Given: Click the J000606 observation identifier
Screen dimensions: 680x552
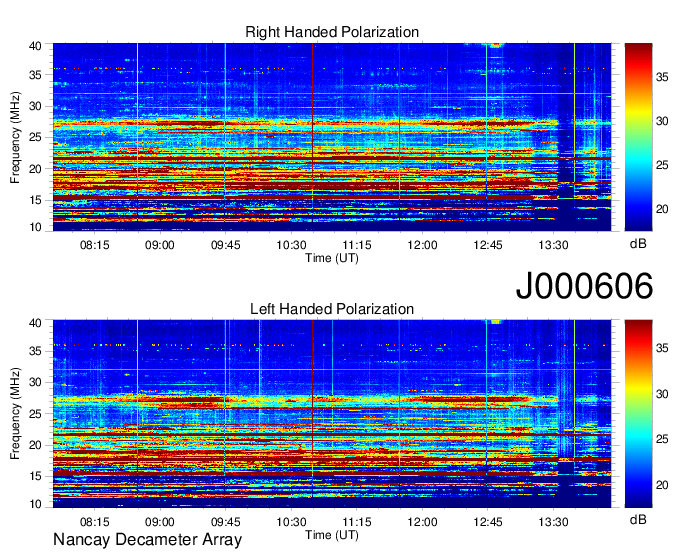Looking at the screenshot, I should [584, 286].
